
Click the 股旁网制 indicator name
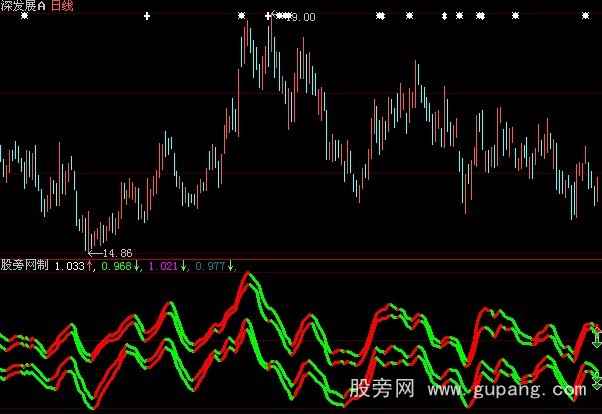tap(25, 265)
